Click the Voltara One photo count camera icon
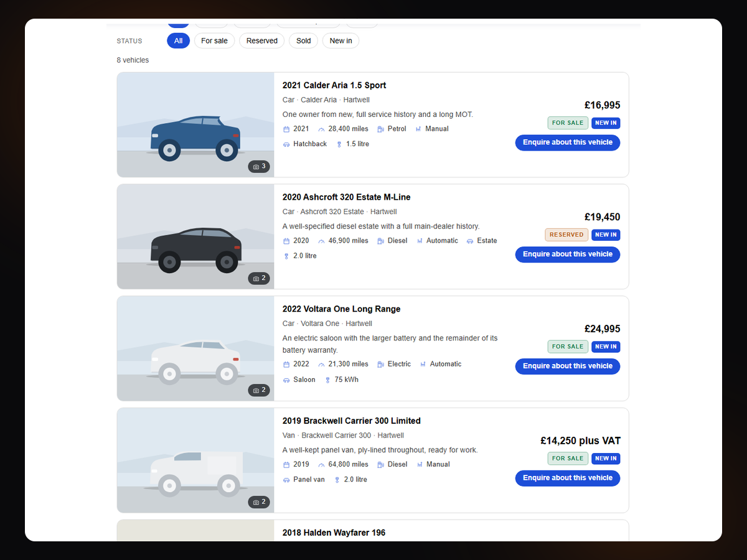The width and height of the screenshot is (747, 560). pyautogui.click(x=256, y=391)
